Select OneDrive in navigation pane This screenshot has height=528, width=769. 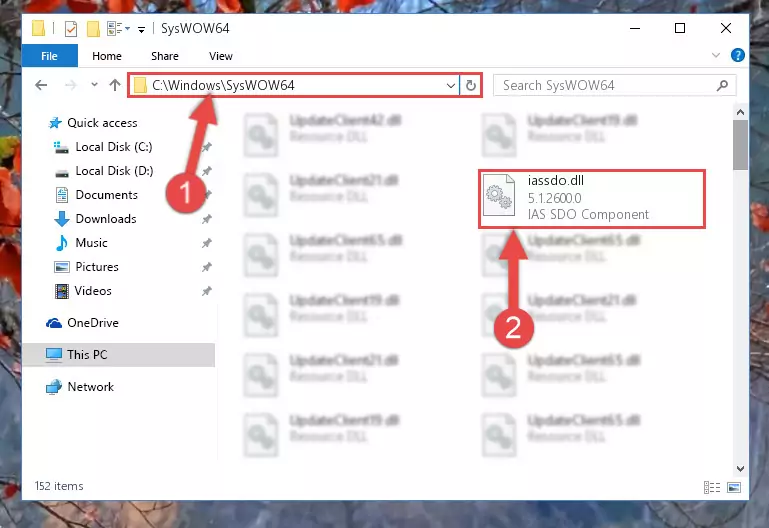click(93, 323)
